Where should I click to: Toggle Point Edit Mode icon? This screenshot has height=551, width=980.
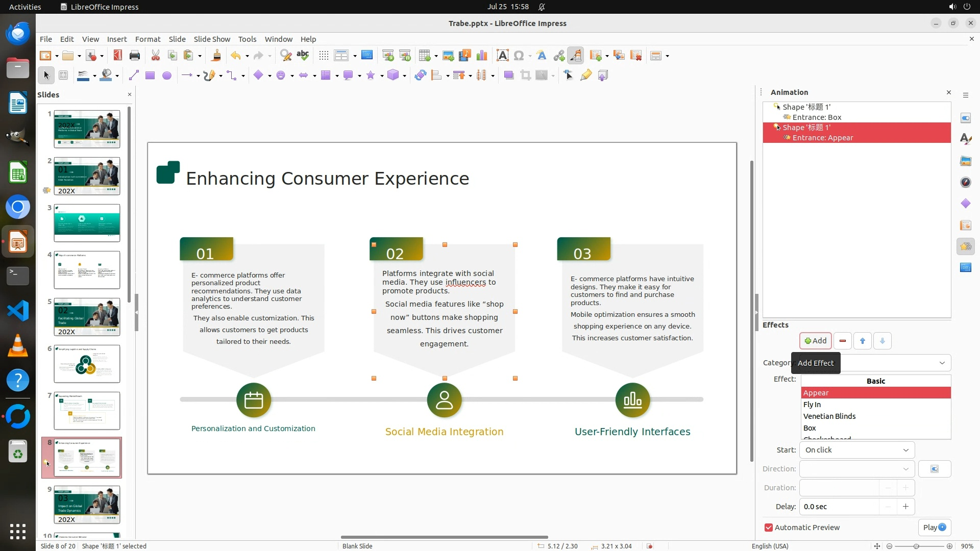569,76
